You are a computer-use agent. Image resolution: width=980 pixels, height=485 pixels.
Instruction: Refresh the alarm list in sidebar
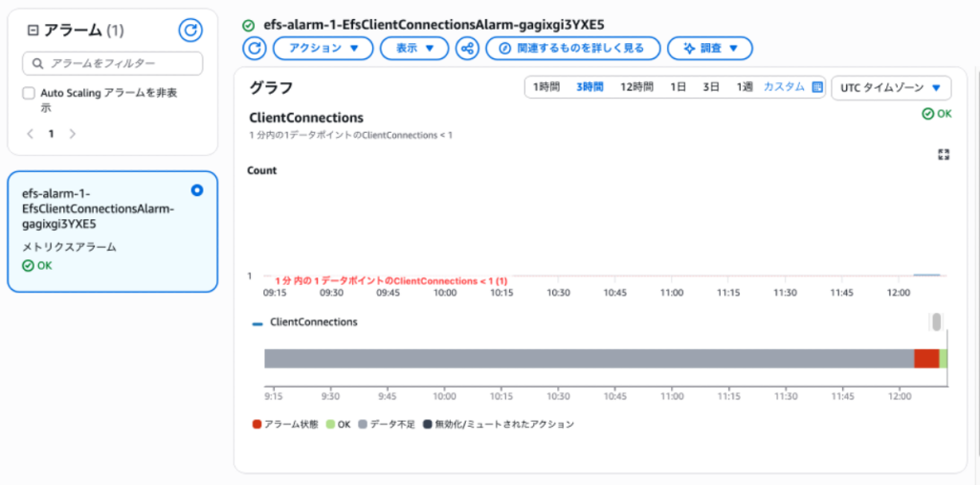tap(190, 30)
